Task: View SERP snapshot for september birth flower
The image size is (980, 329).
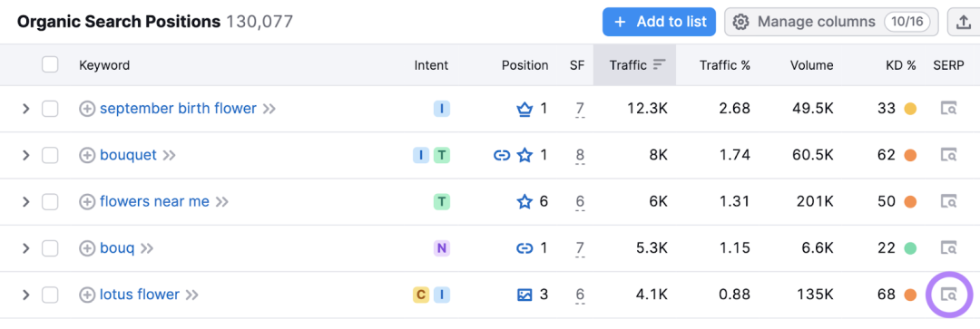Action: [949, 109]
